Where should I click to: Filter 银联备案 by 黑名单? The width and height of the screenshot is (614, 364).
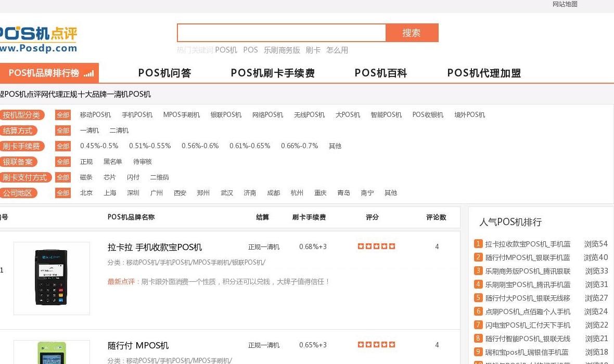click(113, 162)
